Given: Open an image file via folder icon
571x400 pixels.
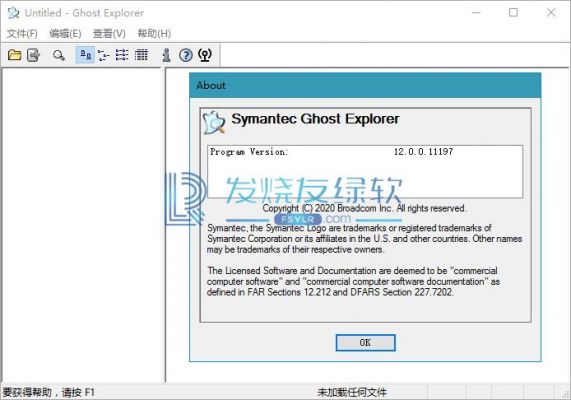Looking at the screenshot, I should coord(15,55).
